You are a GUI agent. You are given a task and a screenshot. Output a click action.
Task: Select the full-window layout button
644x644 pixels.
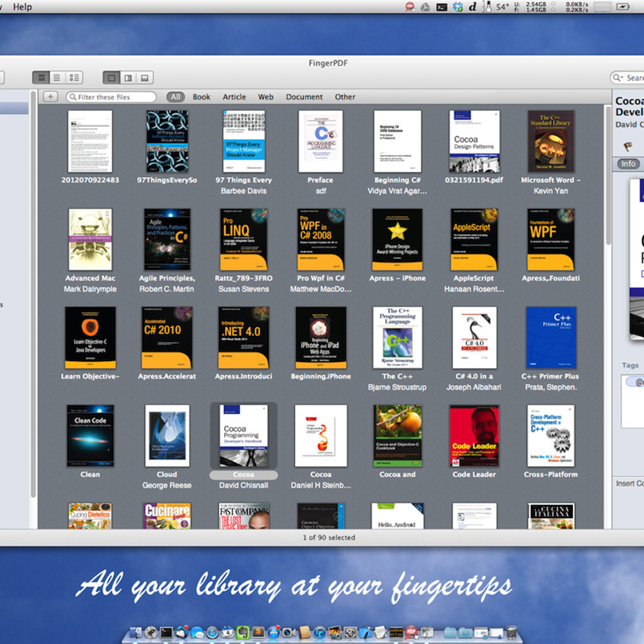coord(111,78)
